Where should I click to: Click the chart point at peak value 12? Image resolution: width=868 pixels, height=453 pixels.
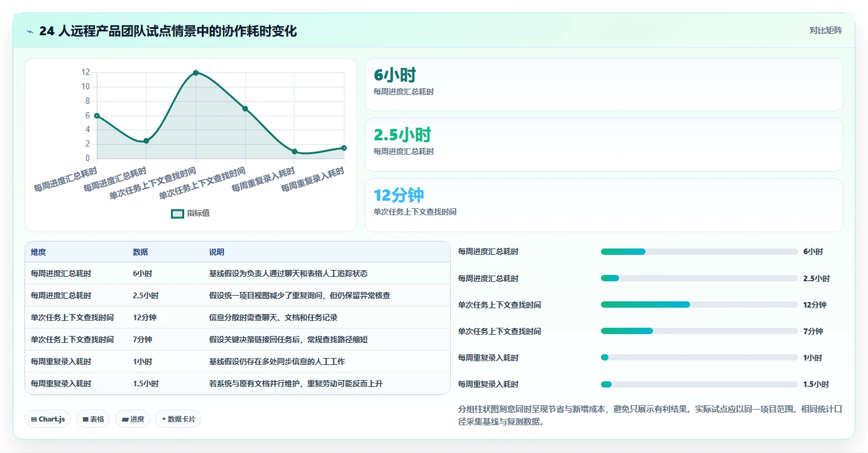(195, 73)
